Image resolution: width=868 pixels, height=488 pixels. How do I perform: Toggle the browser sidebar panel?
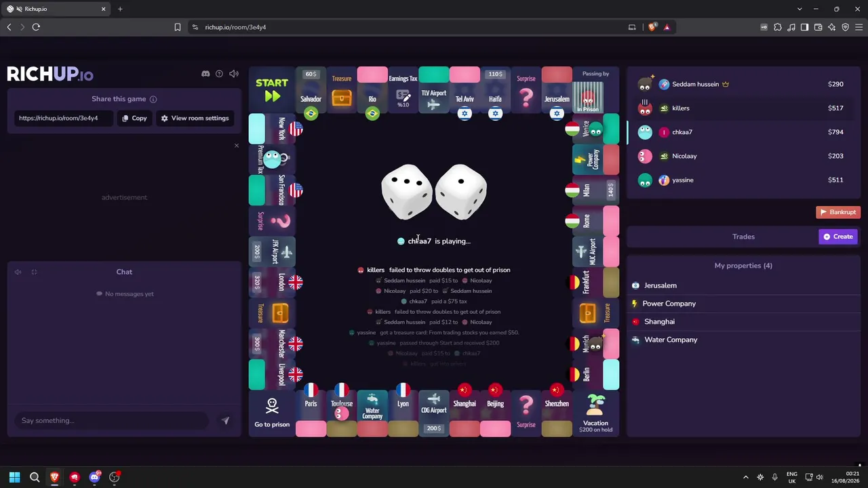tap(804, 27)
